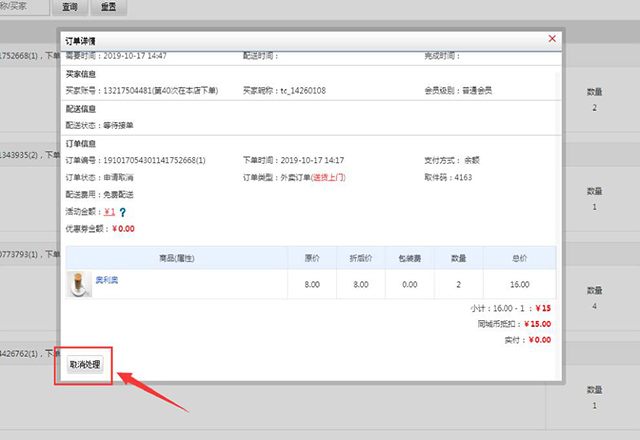
Task: Click the ¥1 activity amount link
Action: coord(110,212)
